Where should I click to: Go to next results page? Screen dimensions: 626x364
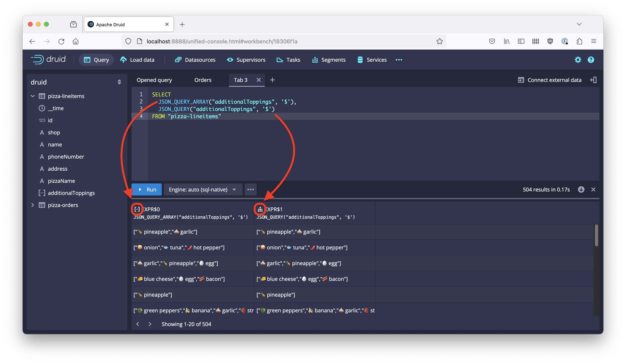(150, 324)
